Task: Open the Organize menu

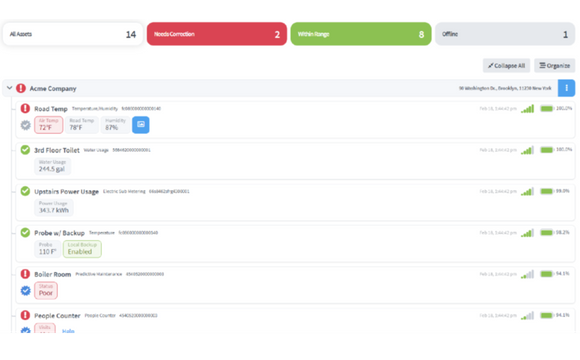Action: [554, 65]
